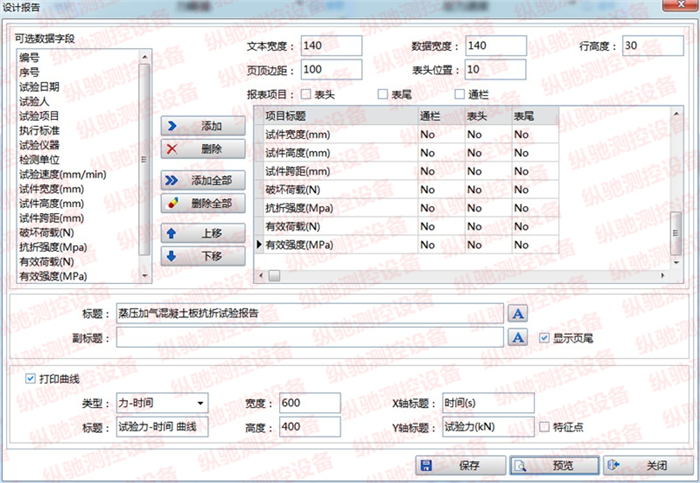
Task: Click the 添加 (add) arrow button
Action: [x=203, y=127]
